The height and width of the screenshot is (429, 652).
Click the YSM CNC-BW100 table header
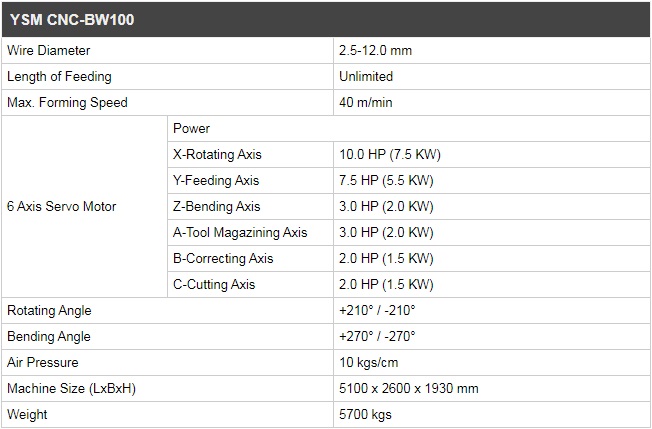coord(326,20)
